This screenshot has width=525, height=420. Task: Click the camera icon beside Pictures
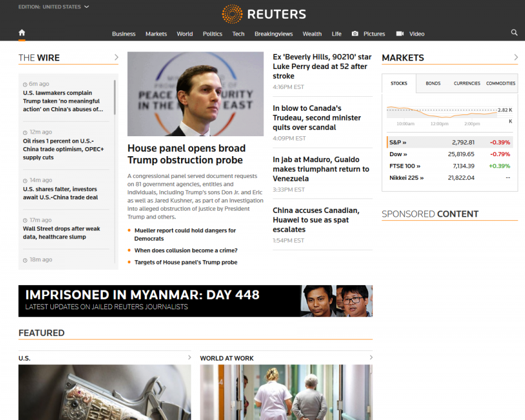click(x=355, y=34)
